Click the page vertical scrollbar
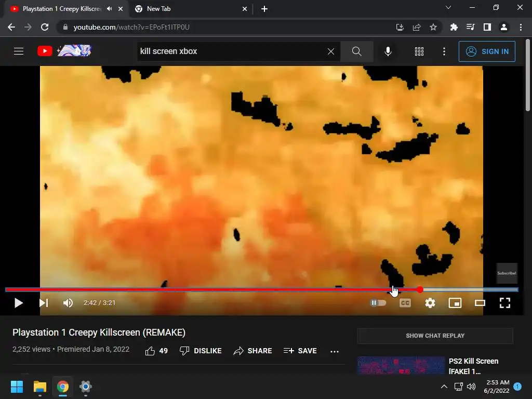The width and height of the screenshot is (532, 399). point(528,75)
